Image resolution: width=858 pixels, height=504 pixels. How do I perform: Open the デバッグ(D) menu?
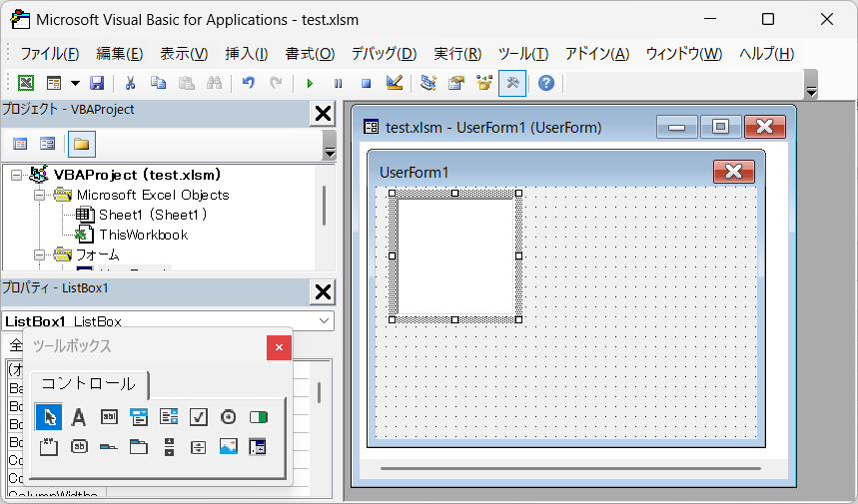tap(384, 54)
